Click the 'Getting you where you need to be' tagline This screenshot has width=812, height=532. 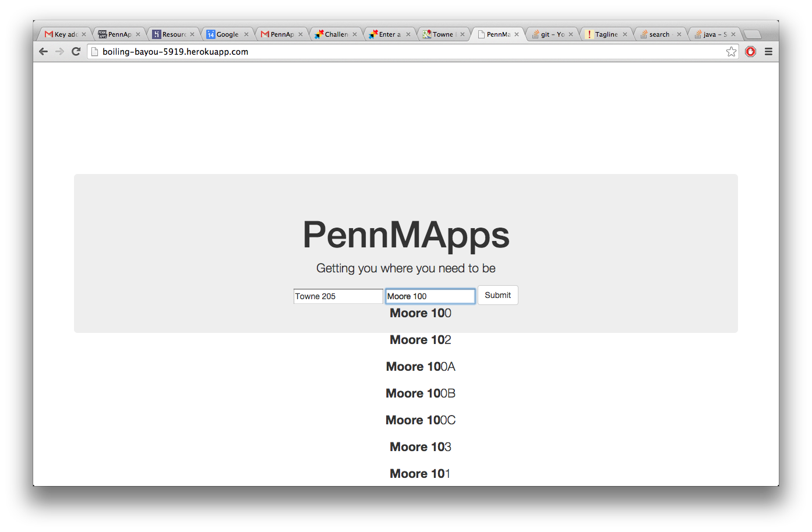coord(406,268)
